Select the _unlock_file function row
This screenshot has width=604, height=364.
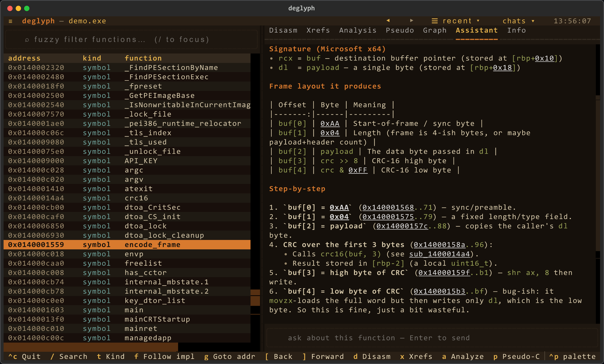coord(127,151)
